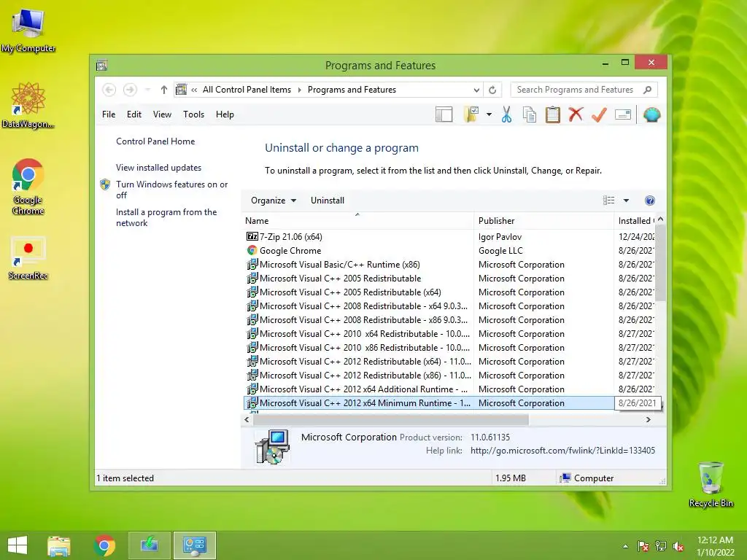Click the orange checkmark Properties icon
Screen dimensions: 747x560
click(599, 114)
